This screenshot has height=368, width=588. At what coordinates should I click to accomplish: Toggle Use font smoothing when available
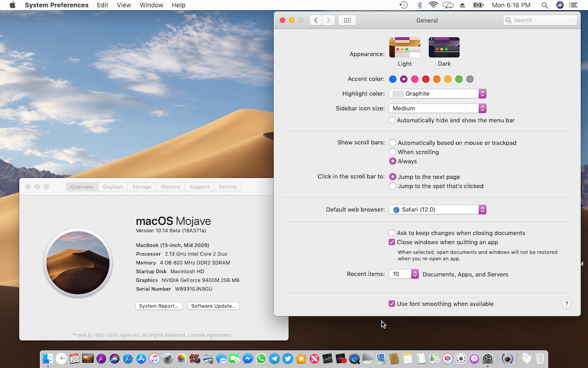[392, 304]
